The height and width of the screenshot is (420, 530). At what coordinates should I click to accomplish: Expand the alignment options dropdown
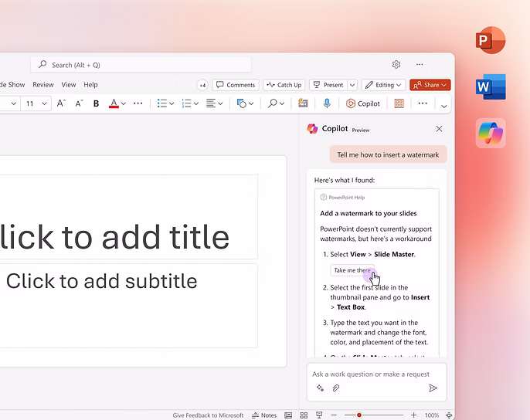[220, 103]
